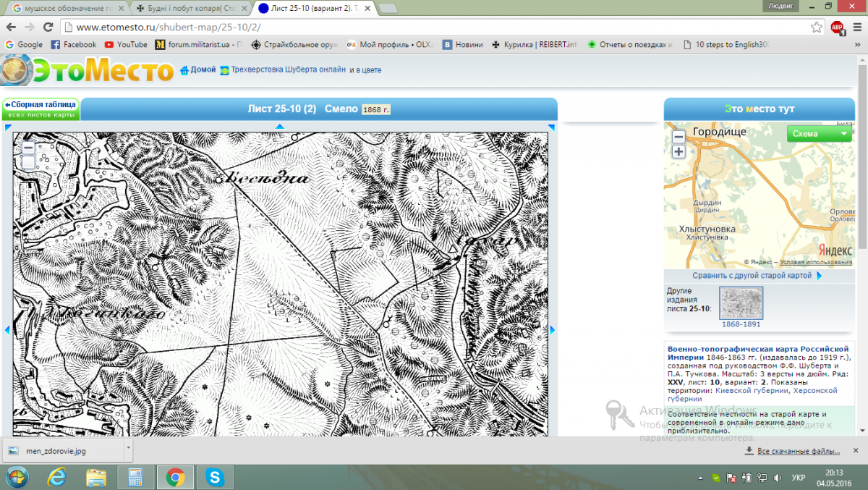Go to the sheet above with top arrow
The width and height of the screenshot is (868, 490).
[280, 127]
